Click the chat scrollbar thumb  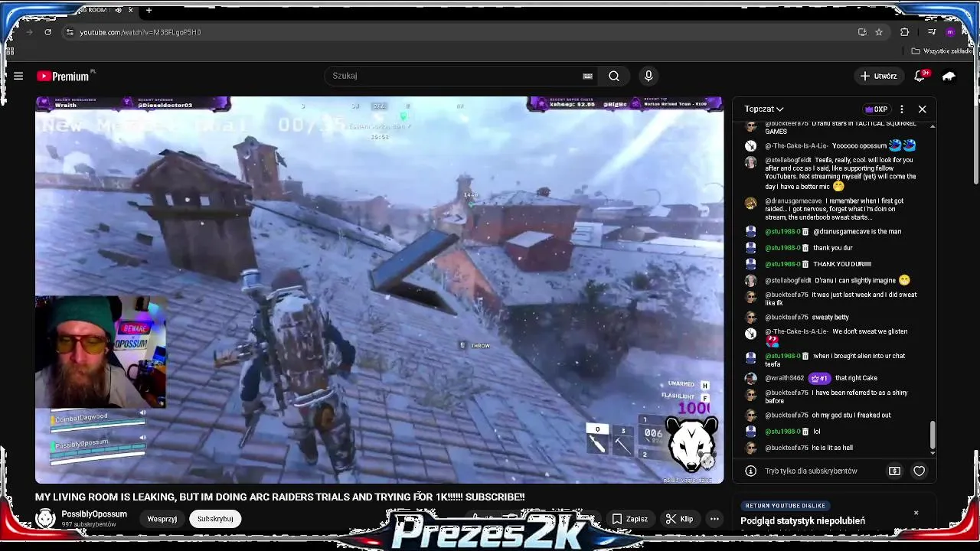coord(932,435)
